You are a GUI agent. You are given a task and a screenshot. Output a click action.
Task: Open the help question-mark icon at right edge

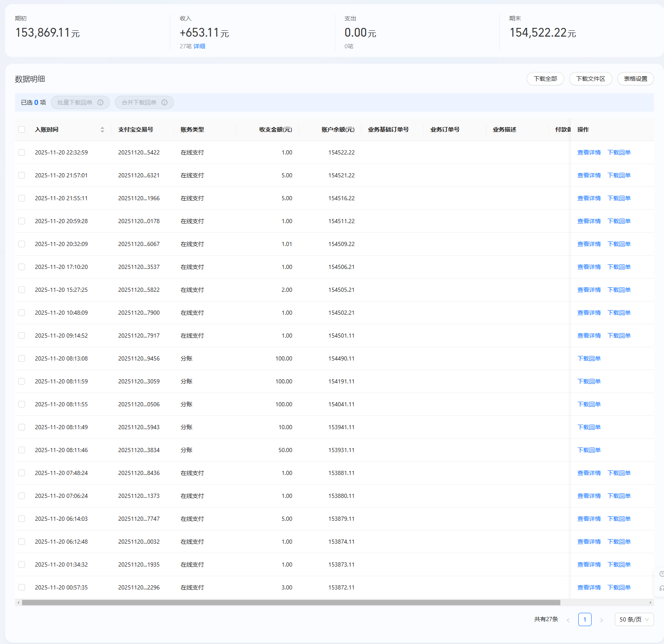pos(661,574)
